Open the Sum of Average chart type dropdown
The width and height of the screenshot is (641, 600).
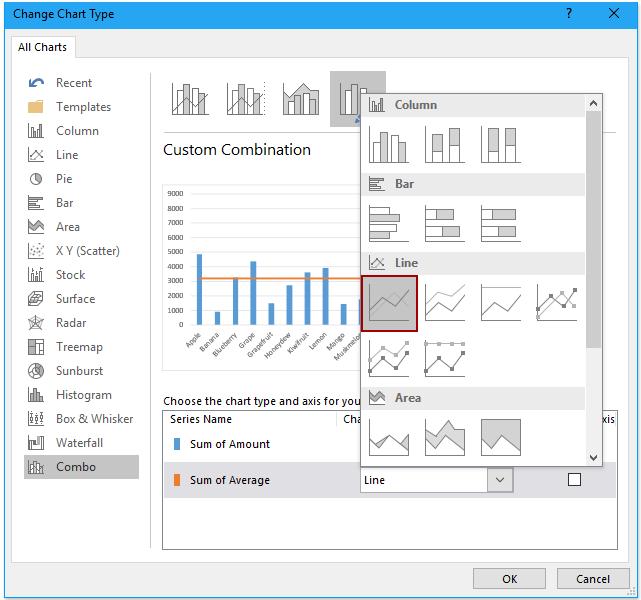tap(500, 480)
